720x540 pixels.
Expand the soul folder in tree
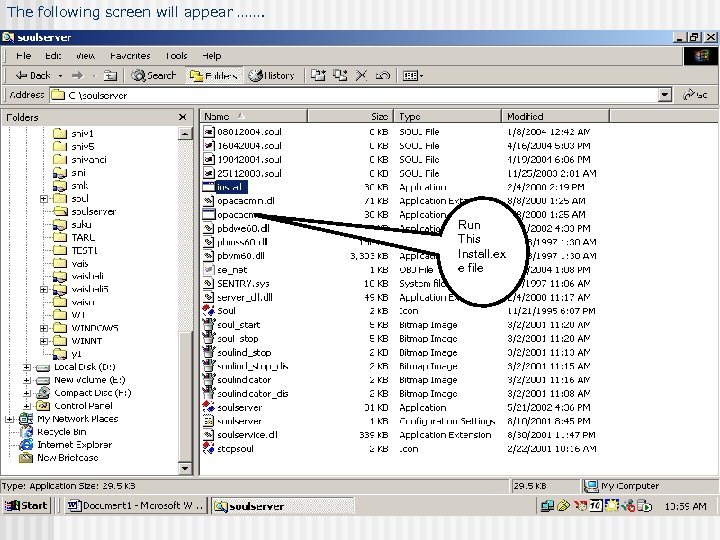coord(44,199)
